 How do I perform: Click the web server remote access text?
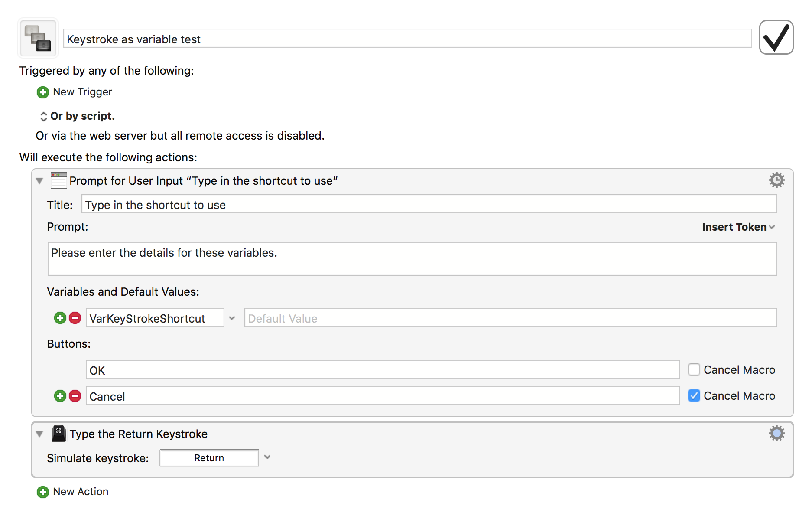tap(180, 136)
